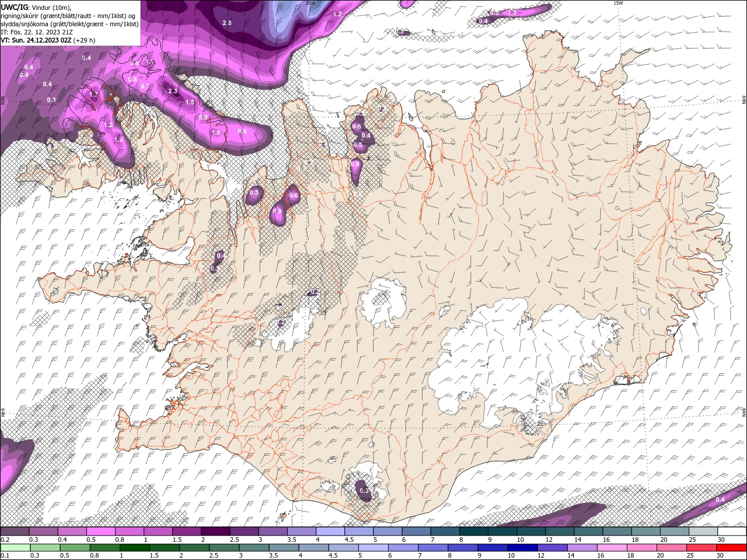This screenshot has width=747, height=560.
Task: Click the white 30+ swatch ending the upper scale
Action: click(732, 531)
